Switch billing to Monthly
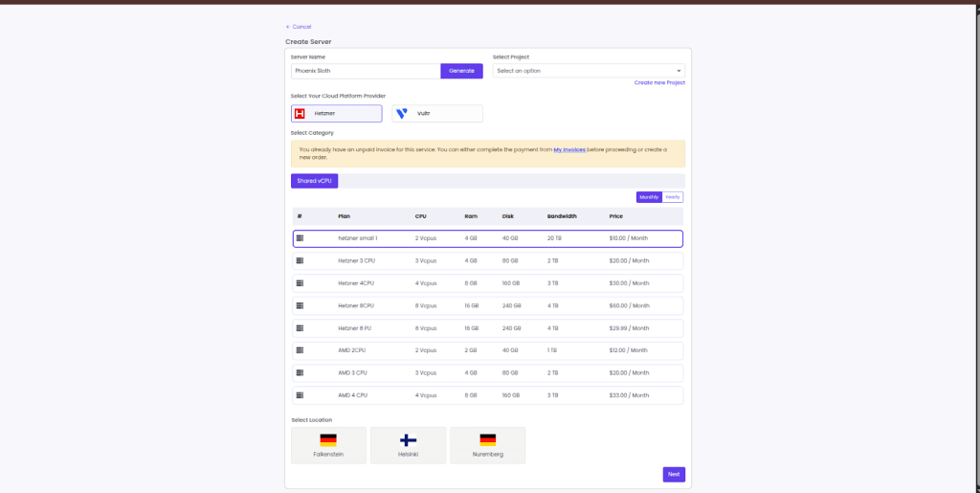 (649, 197)
